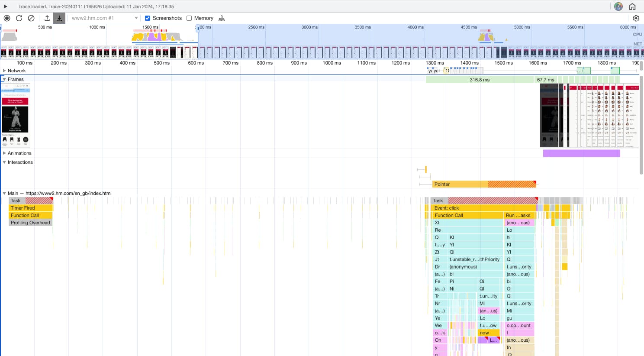The width and height of the screenshot is (644, 356).
Task: Collapse the Main thread track
Action: pyautogui.click(x=5, y=193)
